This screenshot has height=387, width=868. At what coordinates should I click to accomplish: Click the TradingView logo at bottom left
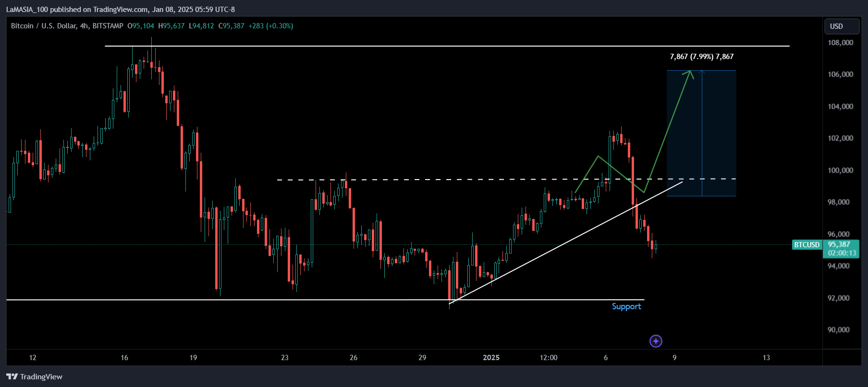tap(35, 376)
